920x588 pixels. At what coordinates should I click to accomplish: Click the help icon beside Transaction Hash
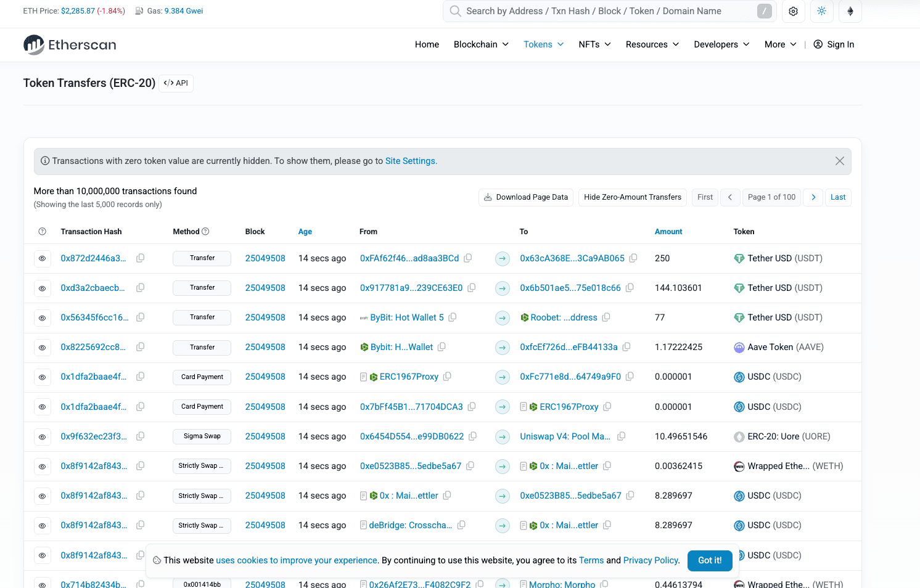[42, 232]
